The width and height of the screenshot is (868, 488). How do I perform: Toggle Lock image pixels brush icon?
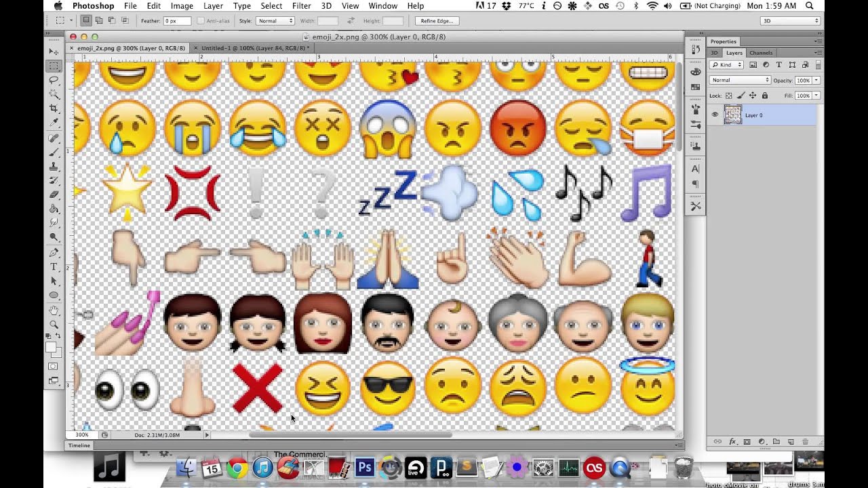pos(741,96)
